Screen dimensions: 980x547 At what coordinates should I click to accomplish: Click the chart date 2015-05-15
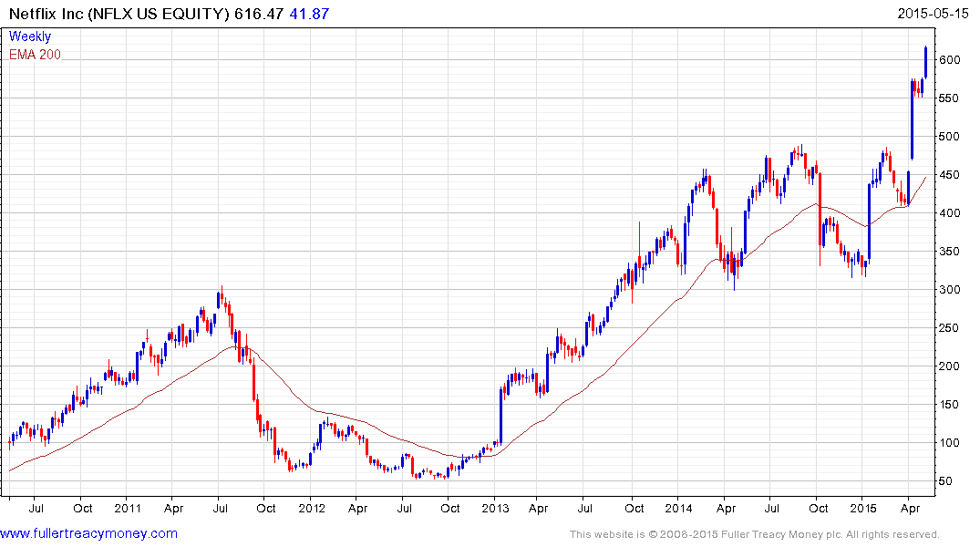(x=933, y=13)
